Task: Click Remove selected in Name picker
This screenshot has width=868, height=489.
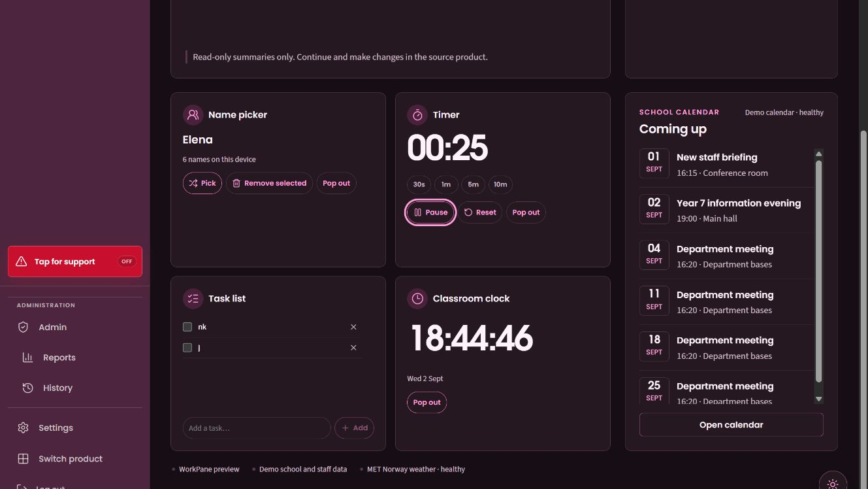Action: click(x=269, y=183)
